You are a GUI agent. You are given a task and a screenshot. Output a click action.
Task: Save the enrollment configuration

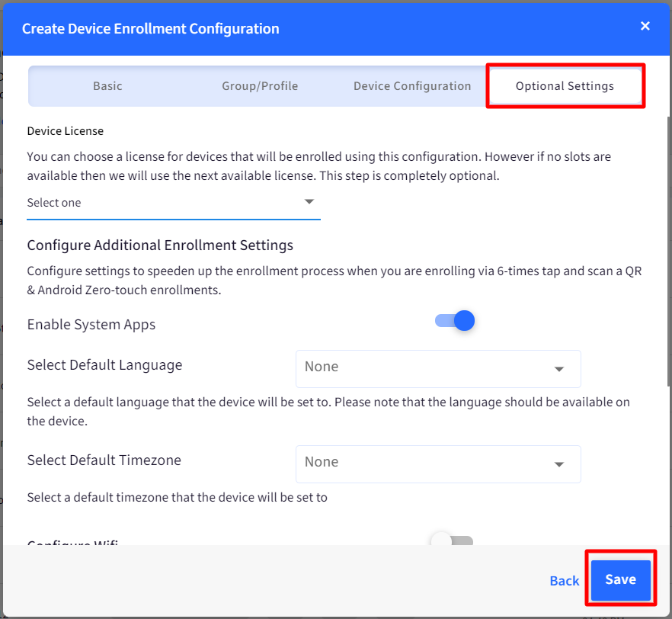(620, 580)
